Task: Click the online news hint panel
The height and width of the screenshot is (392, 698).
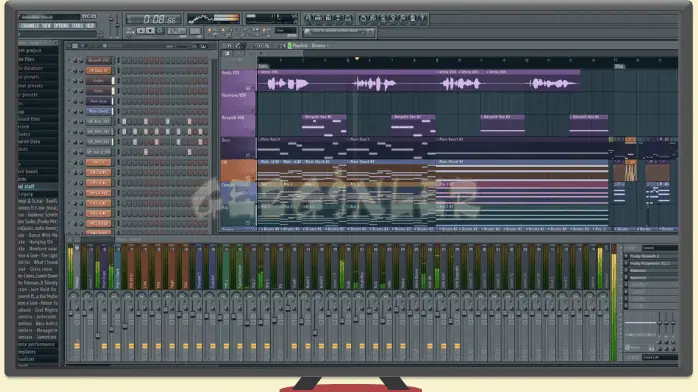Action: tap(339, 32)
